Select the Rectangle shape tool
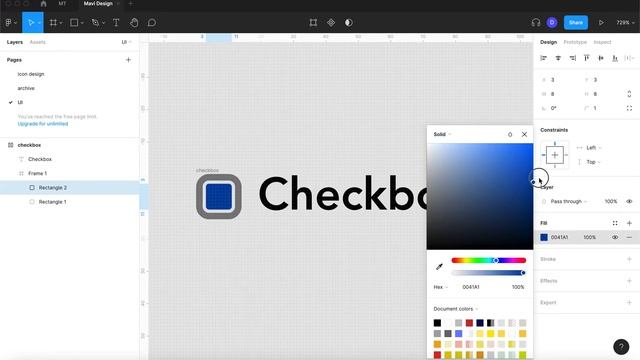The height and width of the screenshot is (360, 640). coord(74,23)
